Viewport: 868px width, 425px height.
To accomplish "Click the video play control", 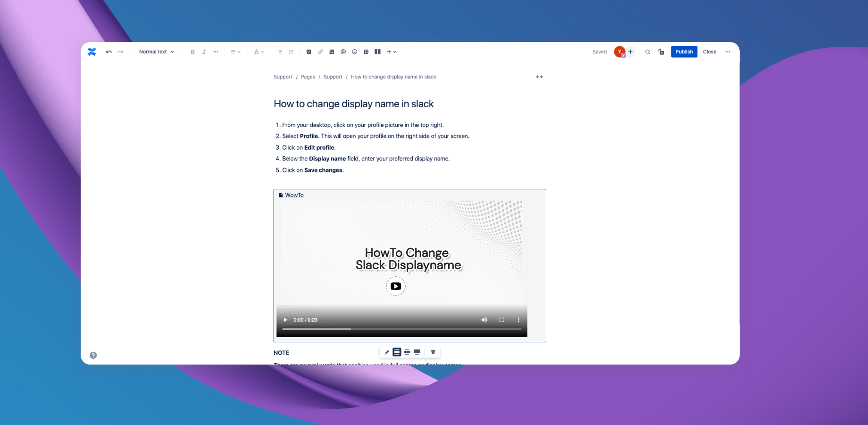I will tap(285, 320).
